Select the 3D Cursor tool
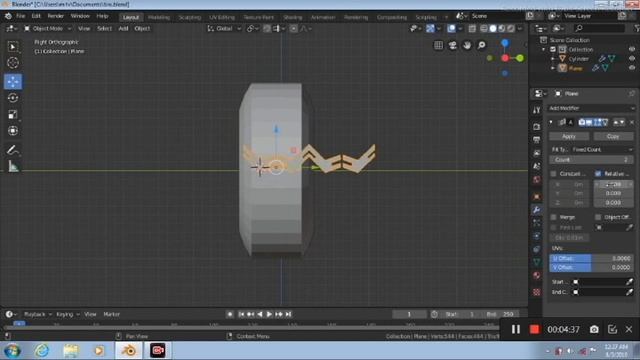Image resolution: width=640 pixels, height=360 pixels. tap(13, 62)
